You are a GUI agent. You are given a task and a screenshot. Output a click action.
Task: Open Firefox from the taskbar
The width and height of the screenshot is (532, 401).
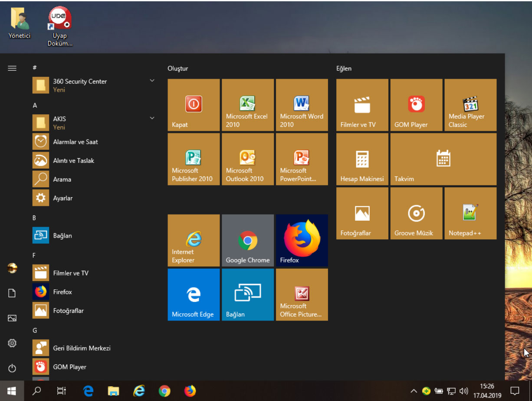(190, 391)
